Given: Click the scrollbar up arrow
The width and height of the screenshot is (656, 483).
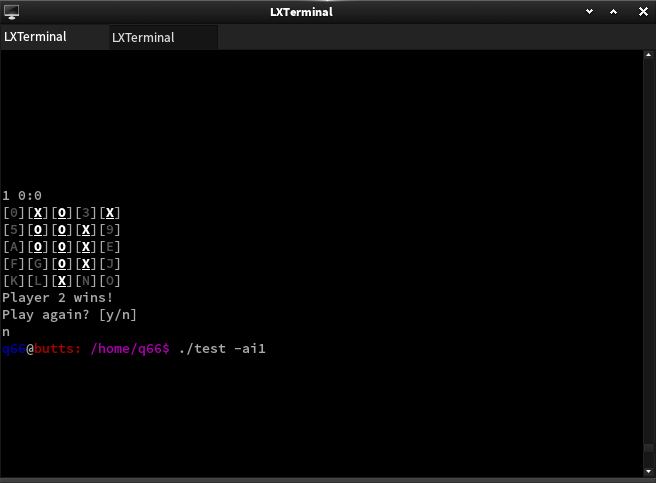Looking at the screenshot, I should 648,55.
